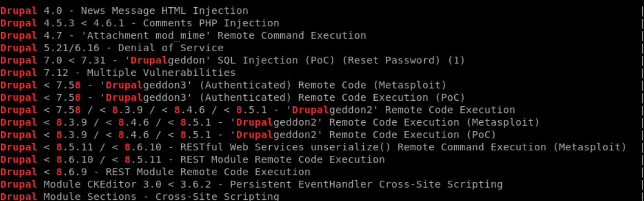
Task: Click the Drupalgeddon2 Remote Code Execution (PoC) line
Action: click(x=248, y=135)
